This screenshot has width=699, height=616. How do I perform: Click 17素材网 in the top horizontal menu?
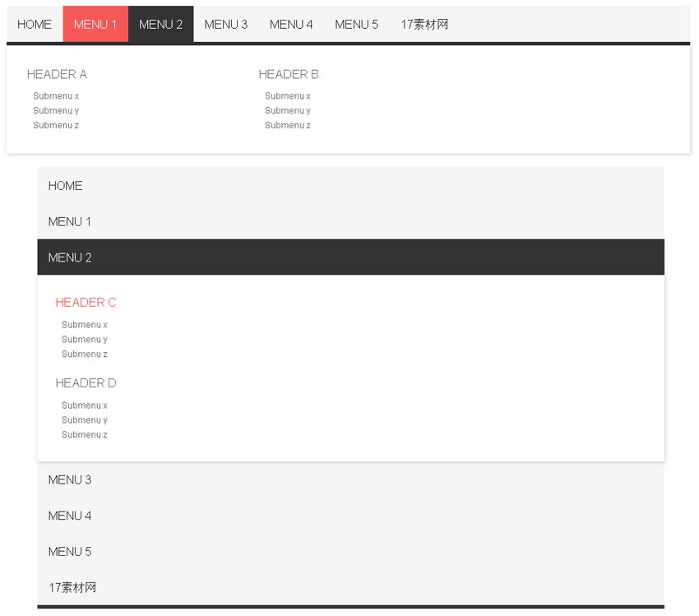424,24
